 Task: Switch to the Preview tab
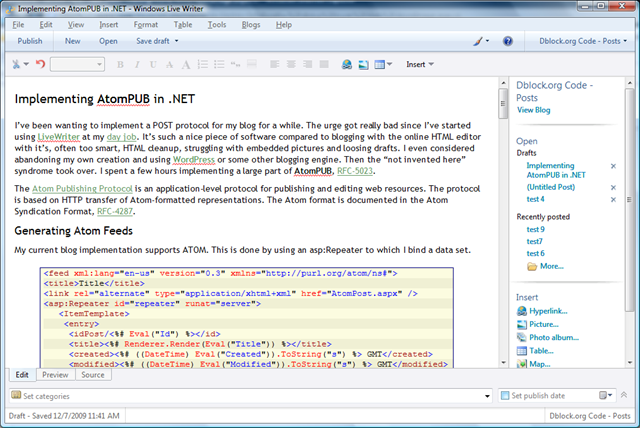click(x=55, y=375)
